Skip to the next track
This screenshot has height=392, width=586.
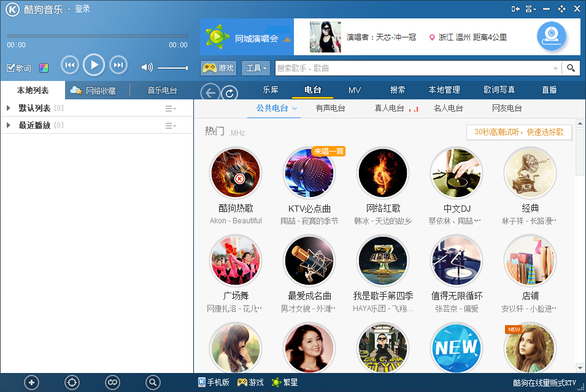[x=118, y=65]
